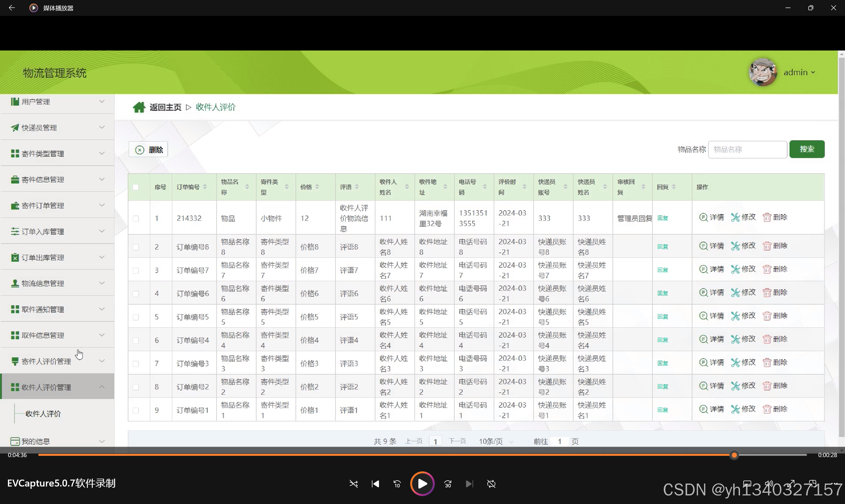Click the 修改 icon for 订单编号8 row

(735, 246)
